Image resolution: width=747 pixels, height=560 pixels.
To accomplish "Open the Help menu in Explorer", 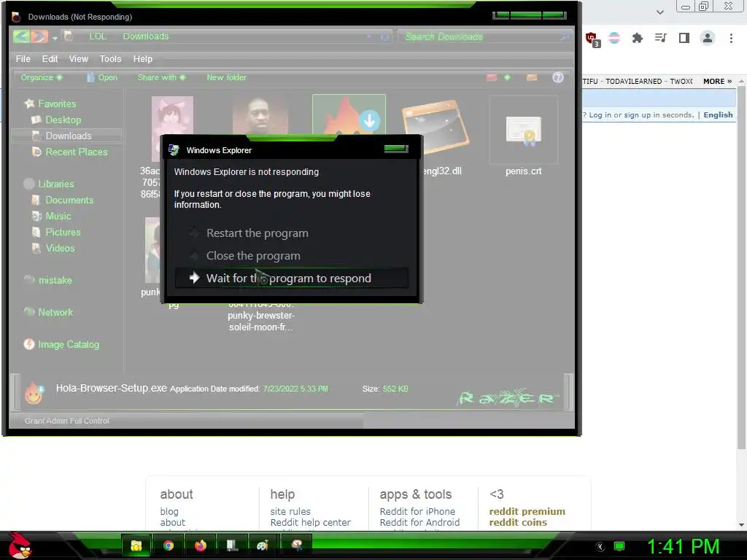I will (x=142, y=58).
